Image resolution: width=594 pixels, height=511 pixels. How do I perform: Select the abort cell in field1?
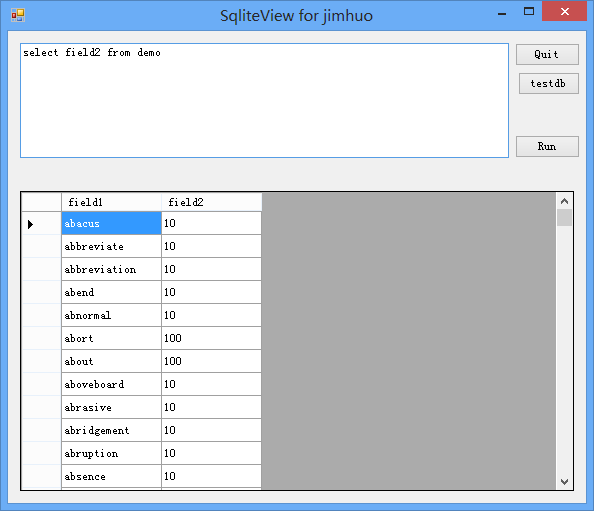point(111,338)
